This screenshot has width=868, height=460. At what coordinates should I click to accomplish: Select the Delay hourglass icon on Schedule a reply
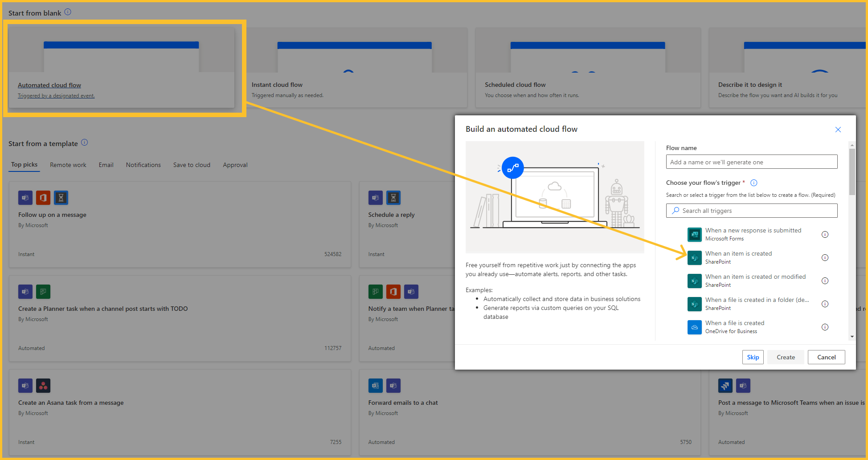point(393,197)
